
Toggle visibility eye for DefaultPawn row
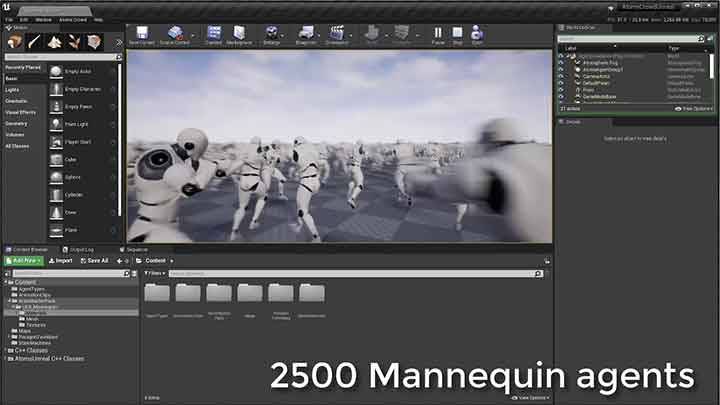click(x=561, y=84)
